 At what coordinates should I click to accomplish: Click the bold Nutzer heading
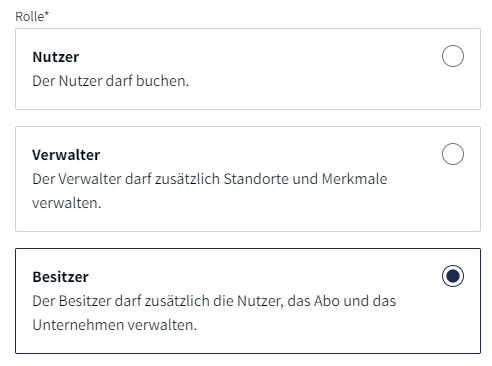pos(56,57)
